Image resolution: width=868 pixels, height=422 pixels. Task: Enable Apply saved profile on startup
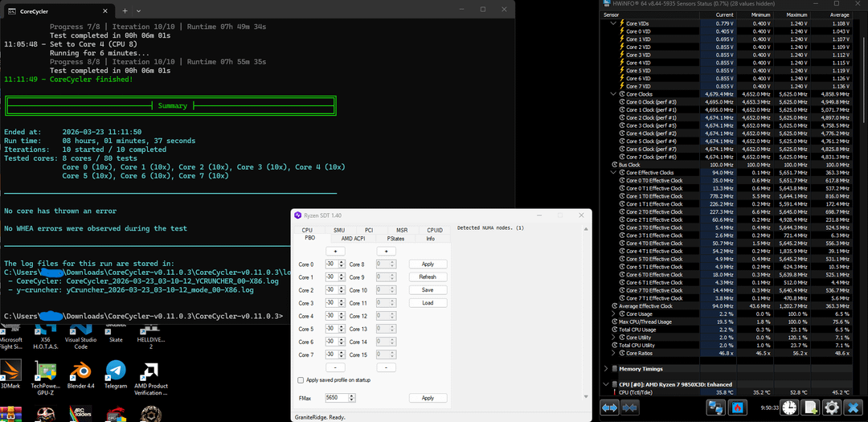click(x=301, y=380)
